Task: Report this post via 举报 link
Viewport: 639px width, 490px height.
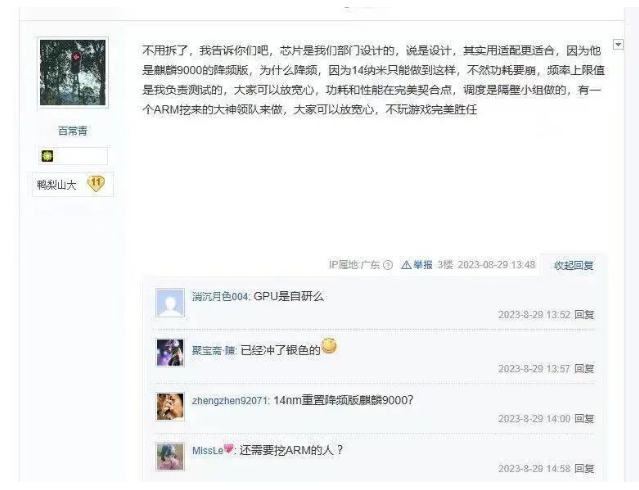Action: pyautogui.click(x=423, y=265)
